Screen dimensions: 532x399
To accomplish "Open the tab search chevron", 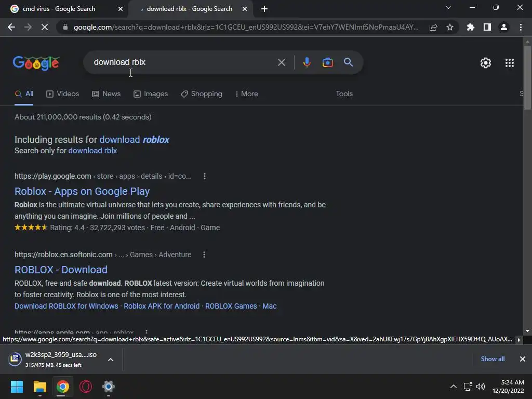I will click(x=448, y=7).
